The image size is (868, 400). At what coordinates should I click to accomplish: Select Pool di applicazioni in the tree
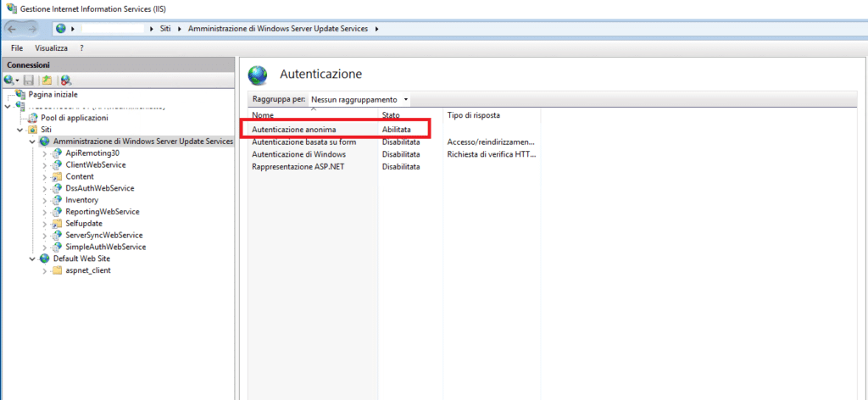[75, 118]
